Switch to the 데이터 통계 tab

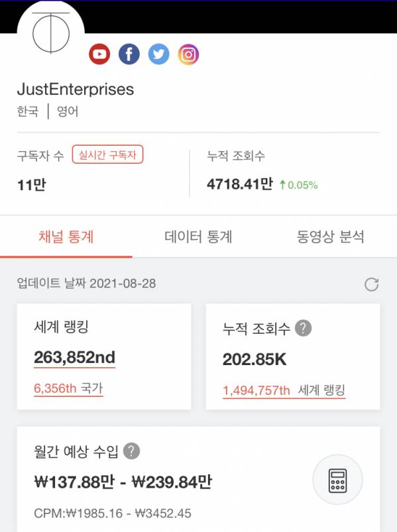[x=199, y=237]
